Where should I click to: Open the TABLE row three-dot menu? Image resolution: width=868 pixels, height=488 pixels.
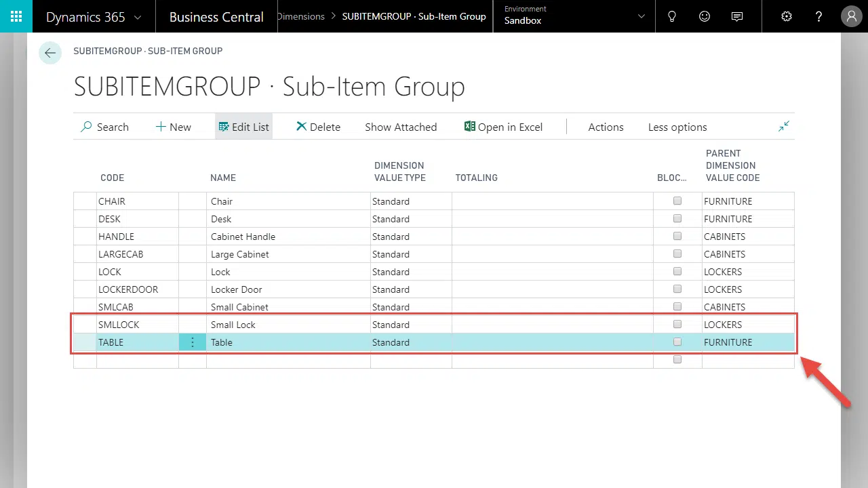click(193, 342)
